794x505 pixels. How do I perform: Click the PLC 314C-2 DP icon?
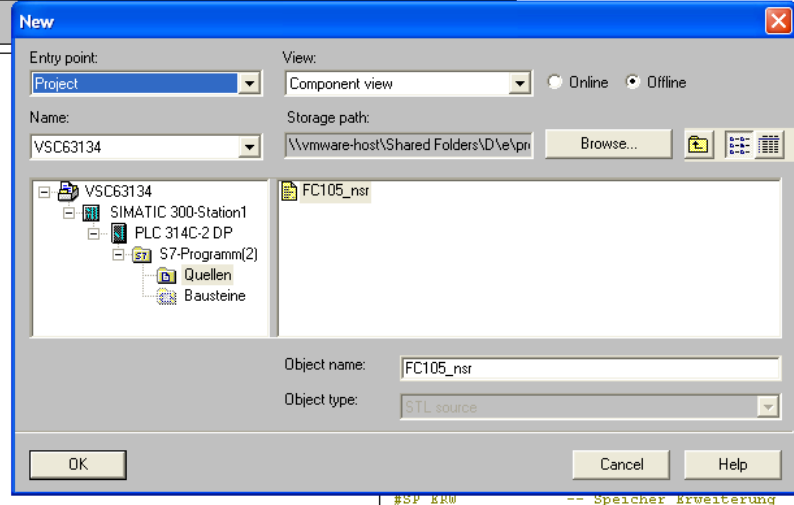(119, 234)
